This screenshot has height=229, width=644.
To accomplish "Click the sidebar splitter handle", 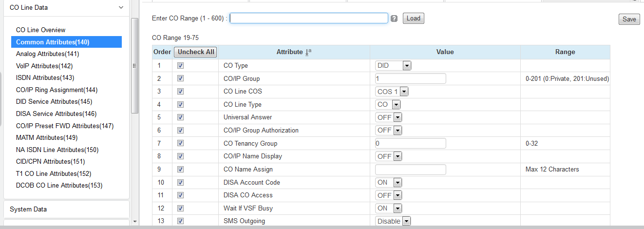I will coord(133,66).
